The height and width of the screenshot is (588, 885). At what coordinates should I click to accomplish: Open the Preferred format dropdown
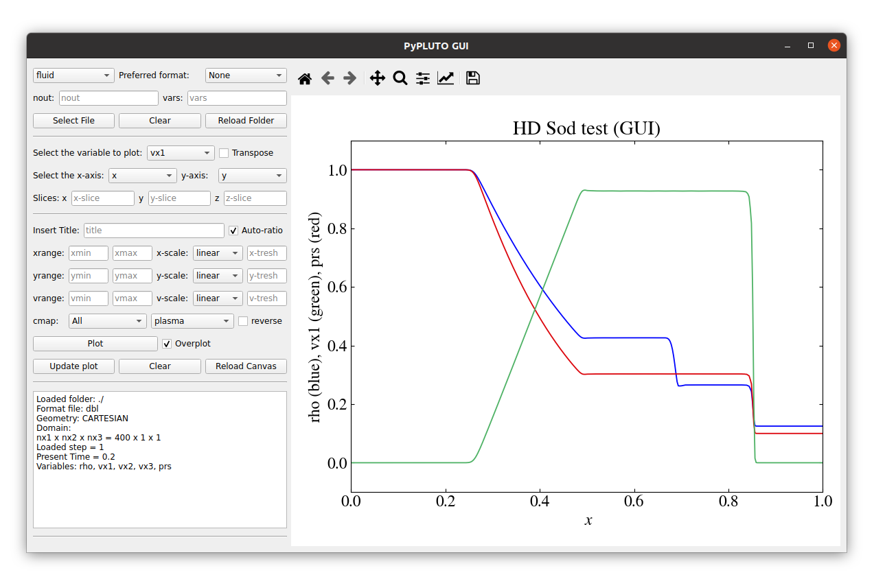(x=246, y=75)
